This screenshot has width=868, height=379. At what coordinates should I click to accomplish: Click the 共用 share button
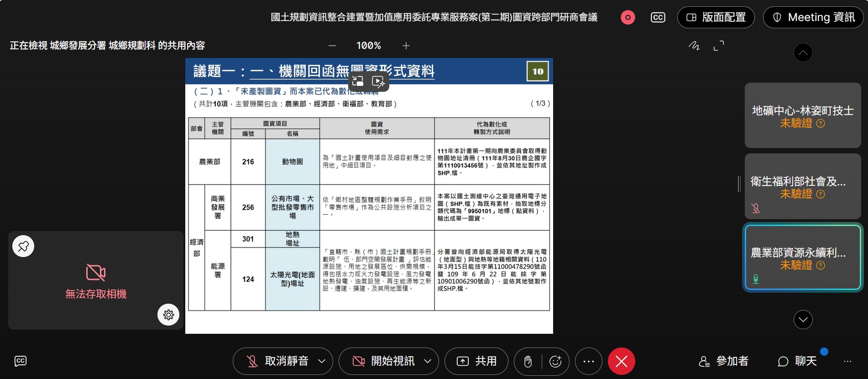(476, 361)
